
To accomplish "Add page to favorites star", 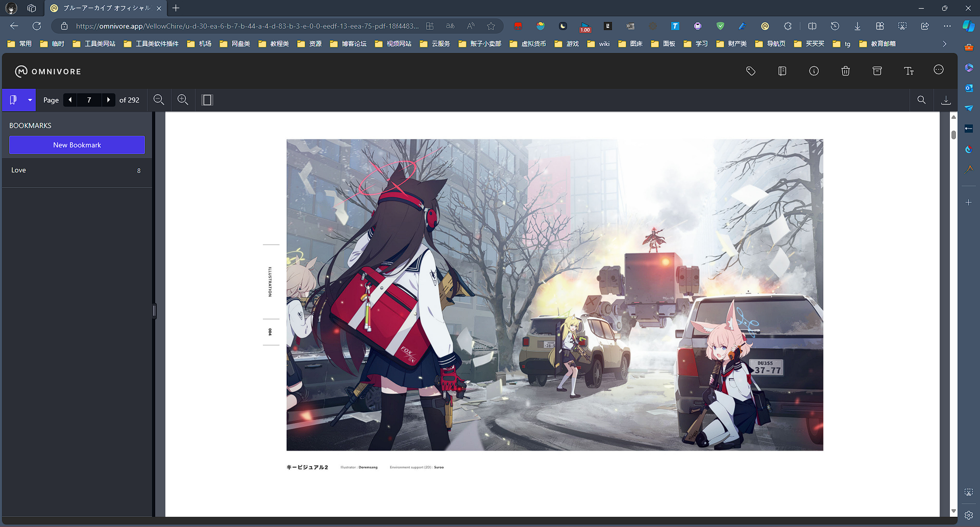I will click(491, 26).
